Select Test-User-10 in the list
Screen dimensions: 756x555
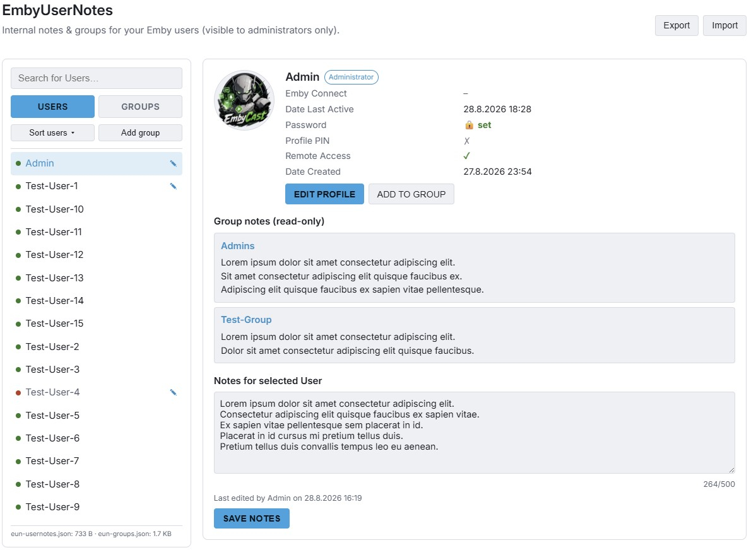tap(97, 209)
